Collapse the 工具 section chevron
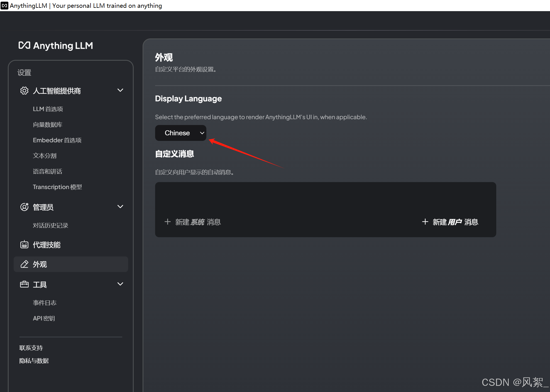 [120, 284]
